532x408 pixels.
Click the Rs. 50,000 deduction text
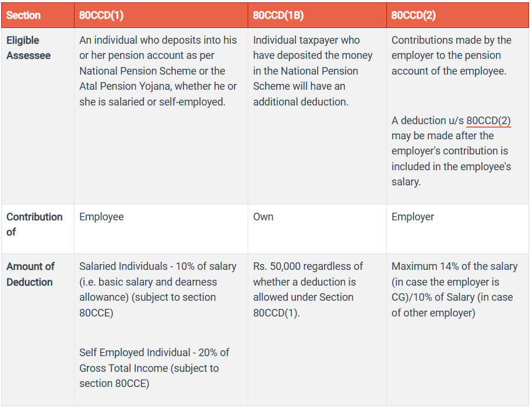(308, 289)
